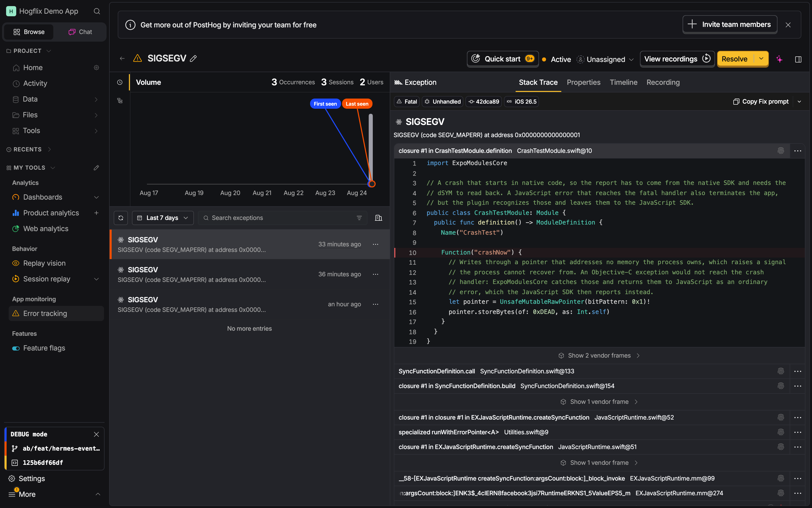
Task: Close the DEBUG mode panel
Action: tap(96, 434)
